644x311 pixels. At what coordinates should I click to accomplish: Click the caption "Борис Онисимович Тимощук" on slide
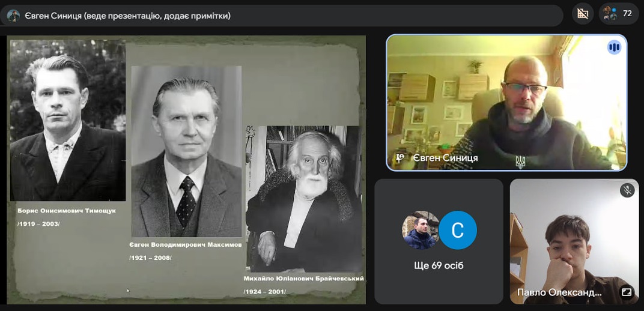point(67,211)
